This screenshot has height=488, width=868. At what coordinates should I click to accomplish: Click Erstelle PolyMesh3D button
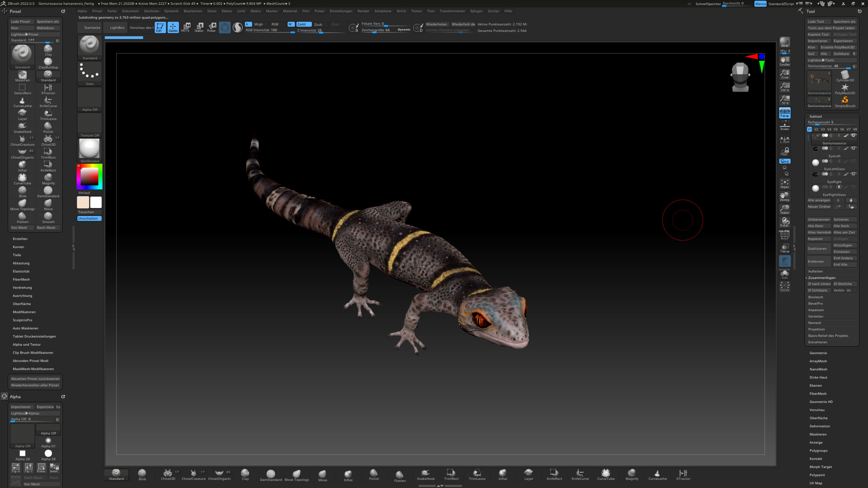click(x=838, y=47)
